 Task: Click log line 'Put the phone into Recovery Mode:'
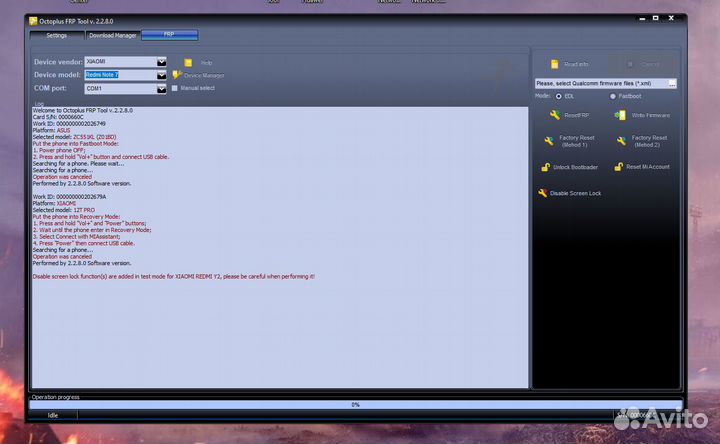point(76,217)
